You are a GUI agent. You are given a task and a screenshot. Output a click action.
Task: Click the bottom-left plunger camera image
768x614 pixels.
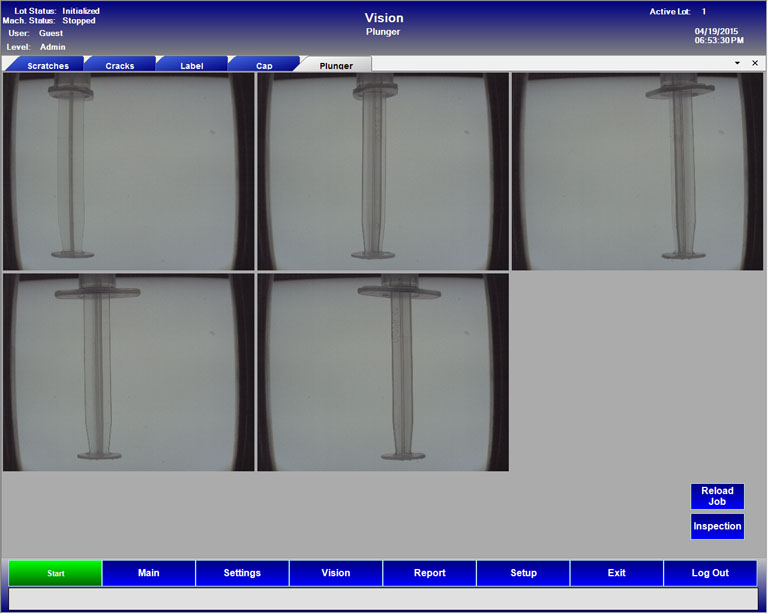(x=128, y=372)
